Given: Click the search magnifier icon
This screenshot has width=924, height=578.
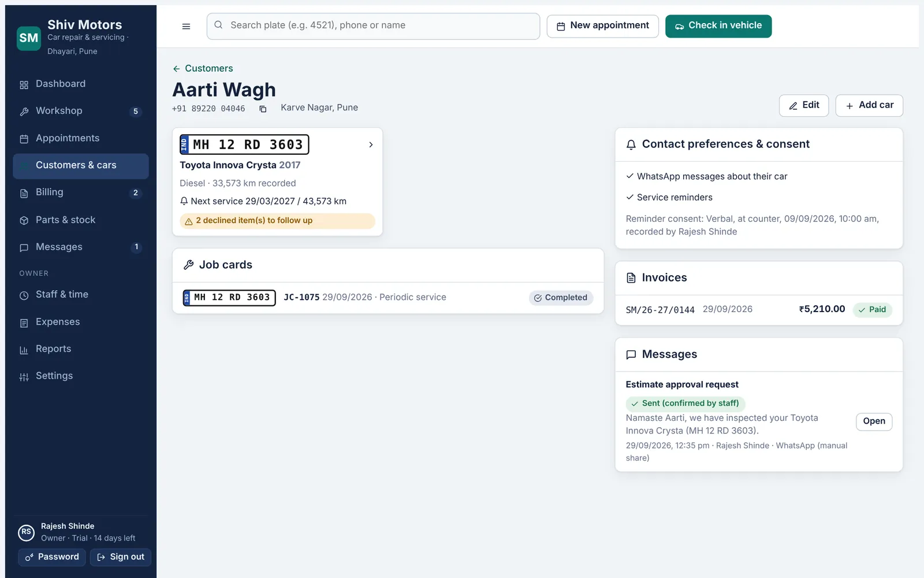Looking at the screenshot, I should tap(218, 25).
